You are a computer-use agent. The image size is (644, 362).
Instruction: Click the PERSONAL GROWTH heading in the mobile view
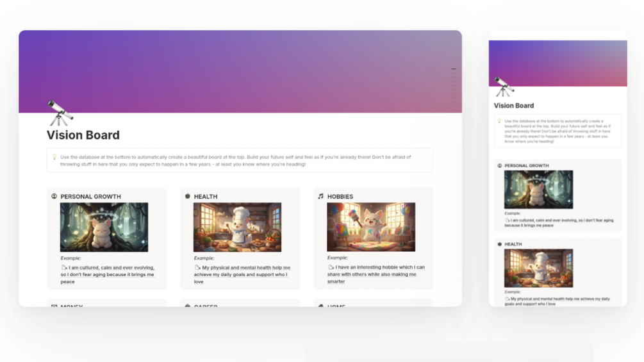tap(527, 165)
